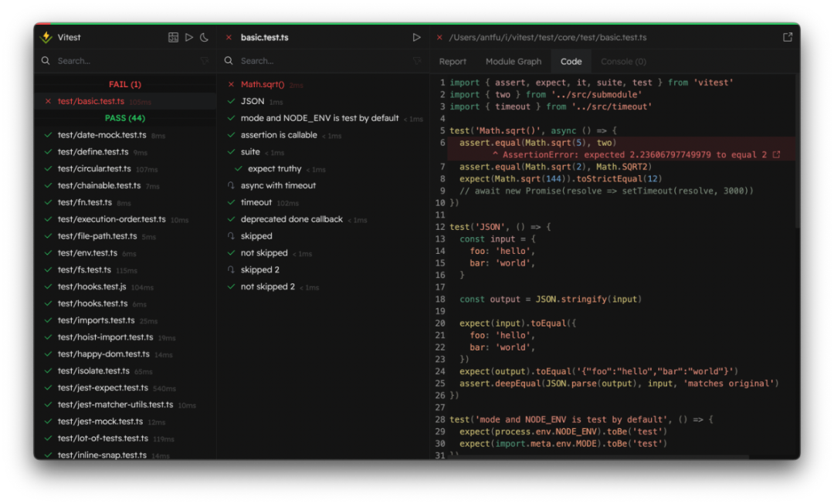Select the JSON test
834x504 pixels.
[324, 101]
